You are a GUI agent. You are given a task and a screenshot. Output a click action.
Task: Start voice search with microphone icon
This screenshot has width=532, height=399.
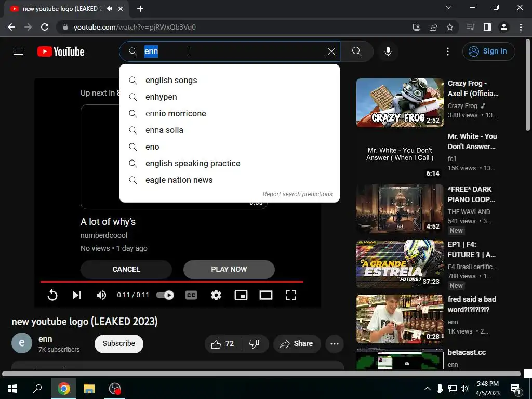tap(388, 51)
